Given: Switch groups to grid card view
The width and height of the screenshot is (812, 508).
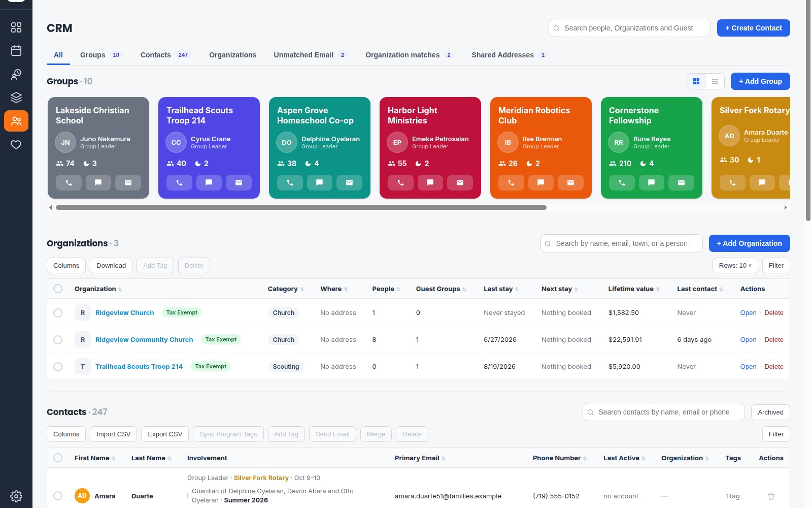Looking at the screenshot, I should click(x=696, y=81).
